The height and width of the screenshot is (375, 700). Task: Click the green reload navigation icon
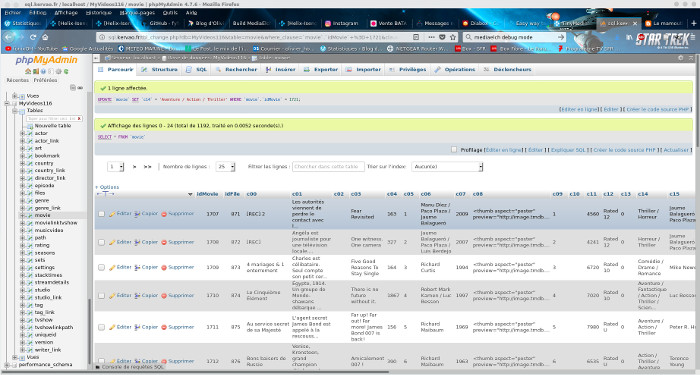pos(66,71)
